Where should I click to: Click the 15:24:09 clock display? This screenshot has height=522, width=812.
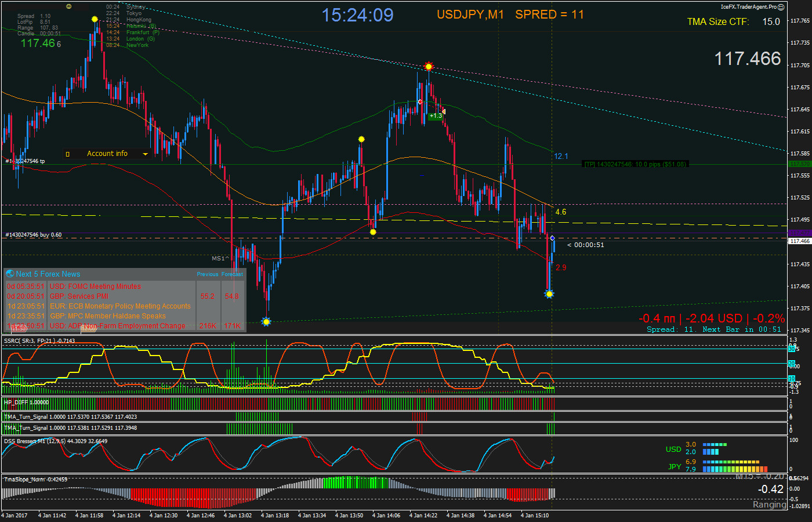[358, 15]
